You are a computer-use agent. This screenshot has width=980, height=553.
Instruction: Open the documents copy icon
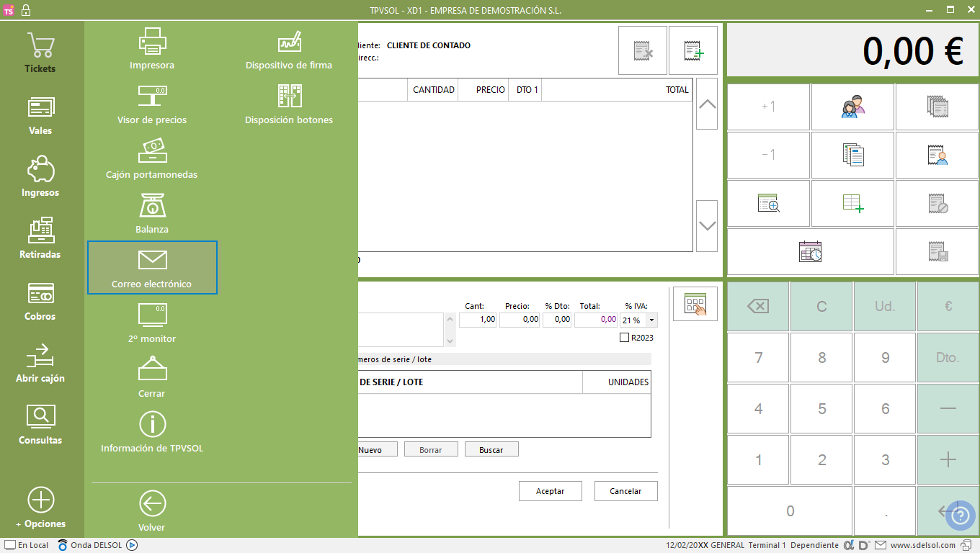tap(853, 155)
